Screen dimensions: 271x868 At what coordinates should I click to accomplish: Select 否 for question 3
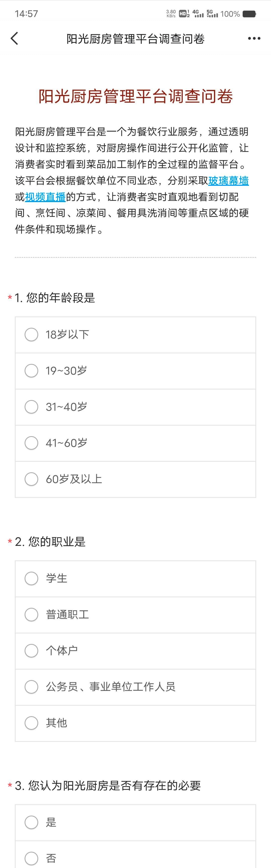click(x=31, y=858)
